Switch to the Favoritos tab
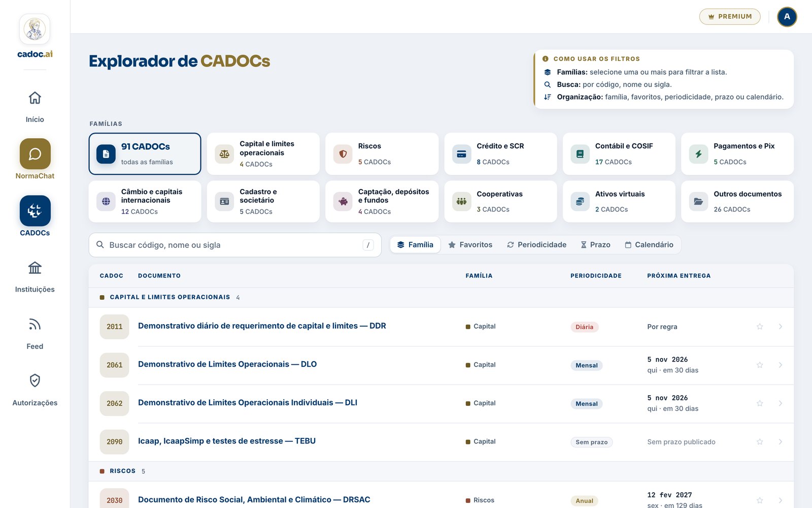This screenshot has width=812, height=508. tap(470, 245)
